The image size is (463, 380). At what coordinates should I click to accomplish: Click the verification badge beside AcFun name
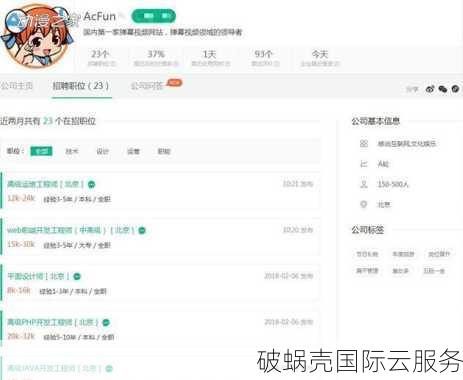(x=122, y=16)
